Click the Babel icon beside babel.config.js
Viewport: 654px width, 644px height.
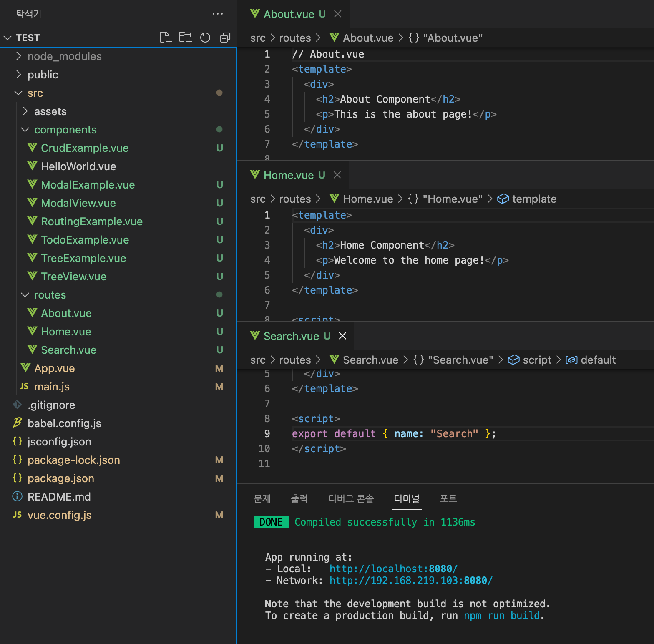pyautogui.click(x=17, y=423)
